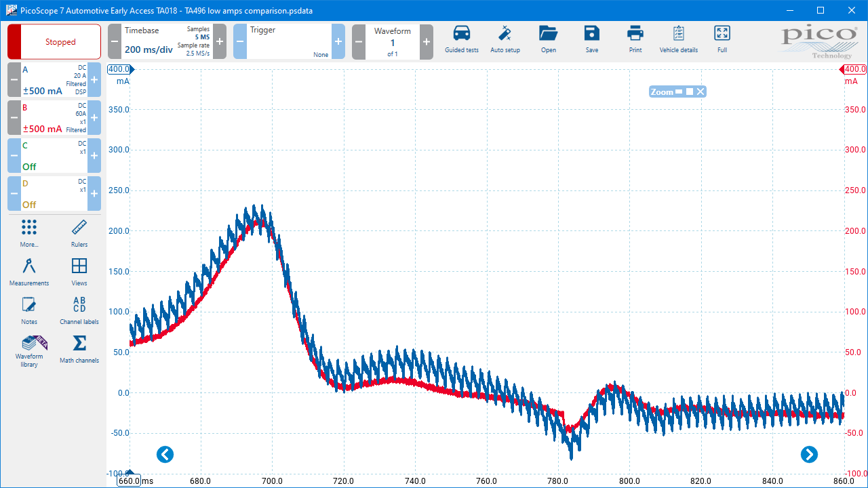Screen dimensions: 868x488
Task: Open the Rulers tool
Action: pos(79,232)
